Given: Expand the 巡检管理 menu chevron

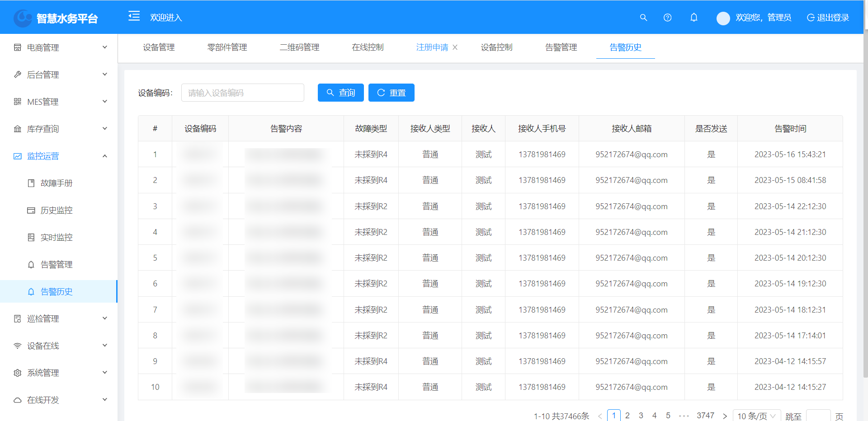Looking at the screenshot, I should (105, 318).
